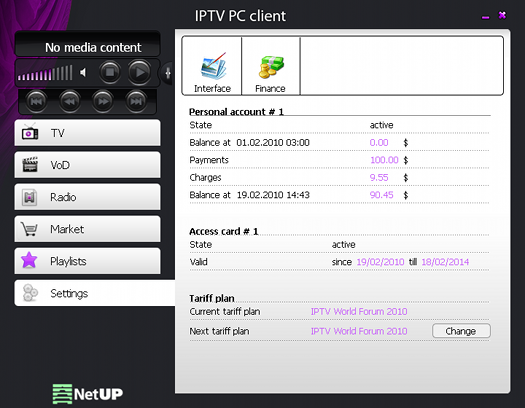Click the rewind button
Image resolution: width=525 pixels, height=408 pixels.
[70, 101]
